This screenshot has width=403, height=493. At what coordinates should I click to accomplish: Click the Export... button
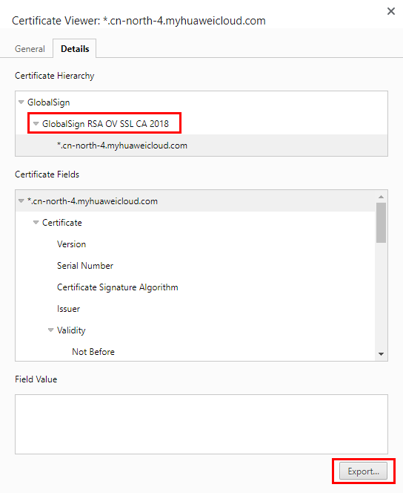point(363,471)
